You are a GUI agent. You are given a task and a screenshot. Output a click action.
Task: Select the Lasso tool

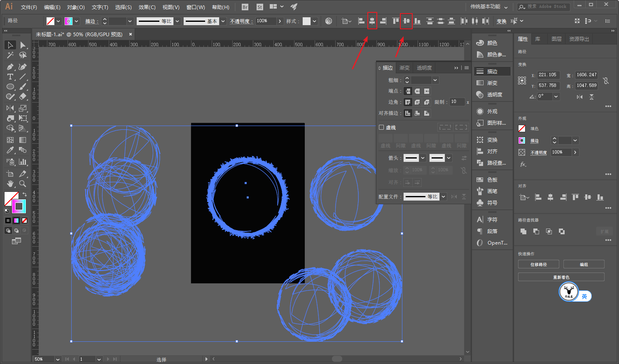pos(23,55)
